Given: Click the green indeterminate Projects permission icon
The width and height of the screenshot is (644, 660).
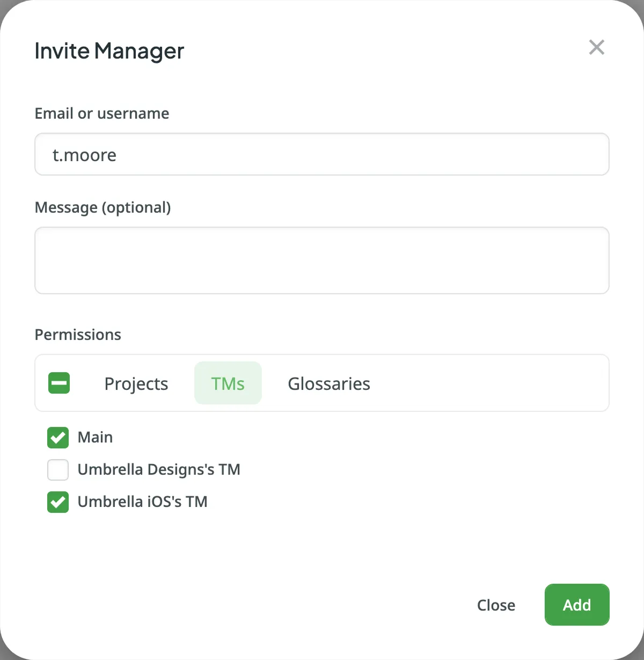Looking at the screenshot, I should point(58,383).
